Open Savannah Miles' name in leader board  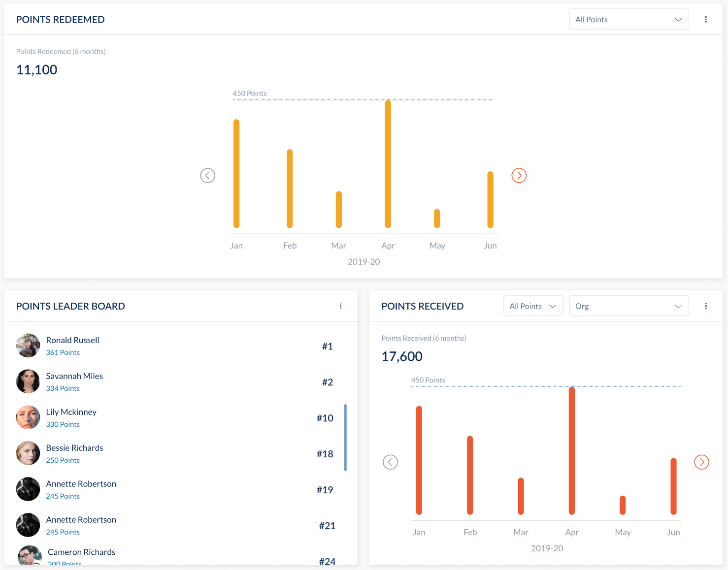[x=74, y=376]
